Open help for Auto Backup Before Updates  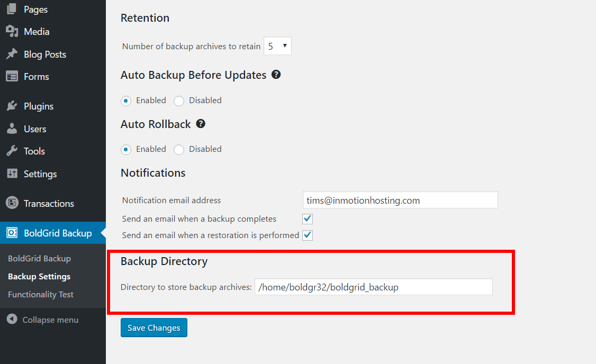pyautogui.click(x=276, y=75)
